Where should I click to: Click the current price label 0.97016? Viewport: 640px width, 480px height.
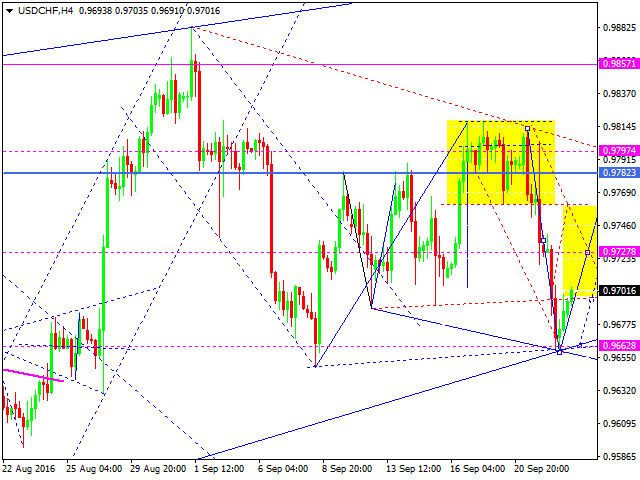coord(619,291)
